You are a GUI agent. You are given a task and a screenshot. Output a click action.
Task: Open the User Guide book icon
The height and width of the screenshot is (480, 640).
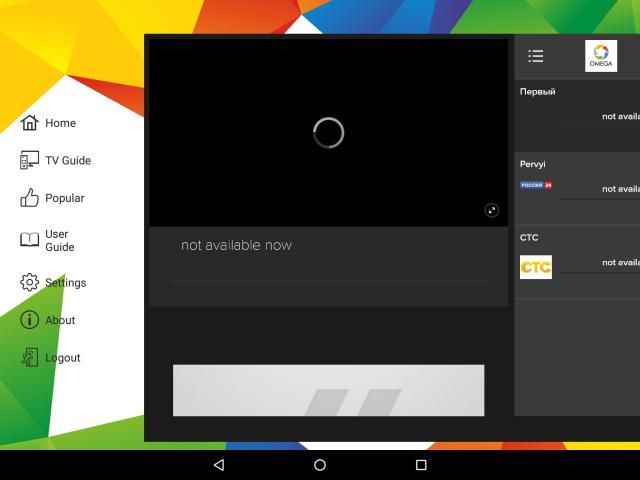point(30,240)
